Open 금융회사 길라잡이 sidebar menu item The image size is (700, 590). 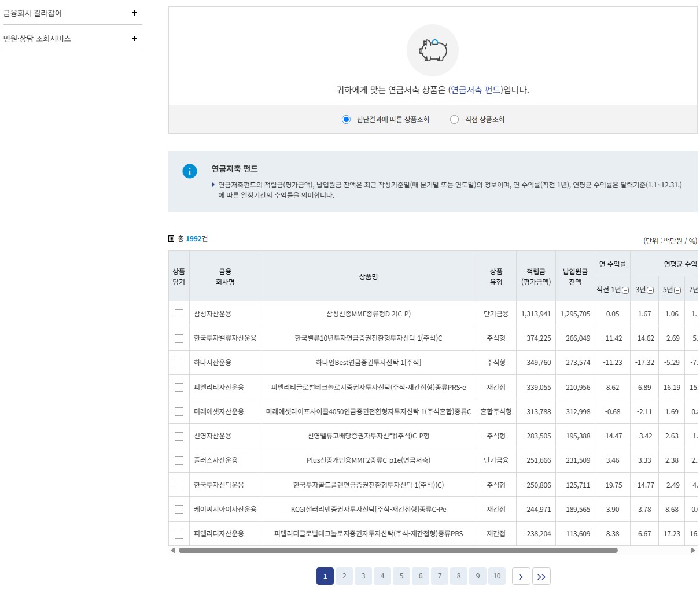(32, 13)
